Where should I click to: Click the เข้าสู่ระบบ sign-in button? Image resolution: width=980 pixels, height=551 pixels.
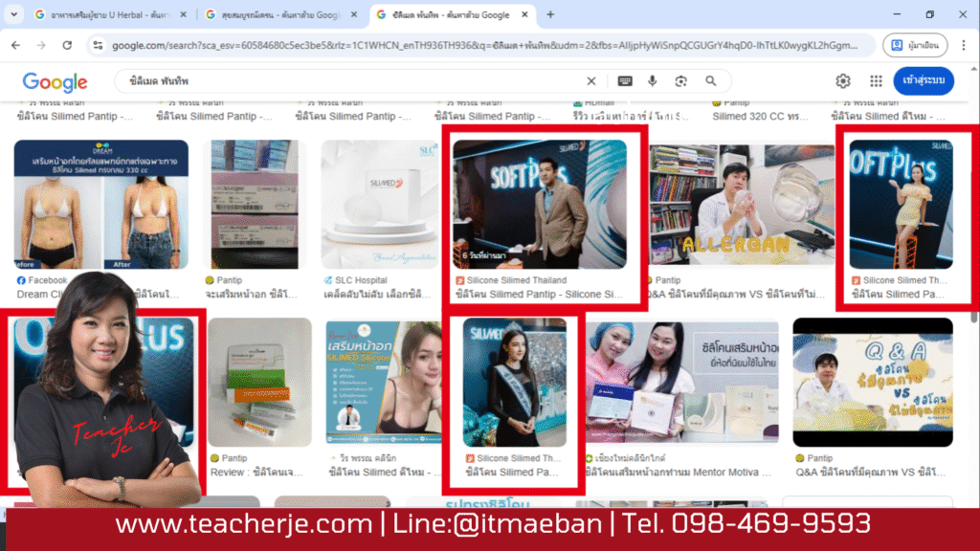pyautogui.click(x=922, y=81)
